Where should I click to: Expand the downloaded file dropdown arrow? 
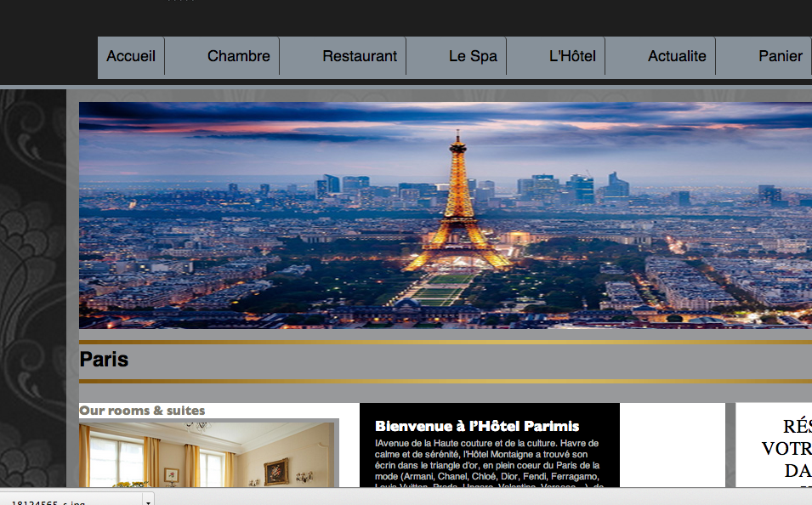point(148,500)
